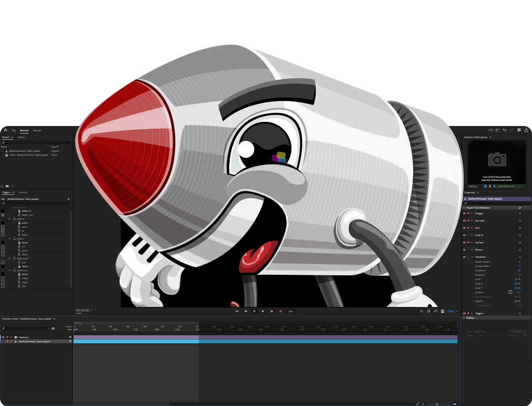Toggle the eye icon for the Dragger behavior

464,213
